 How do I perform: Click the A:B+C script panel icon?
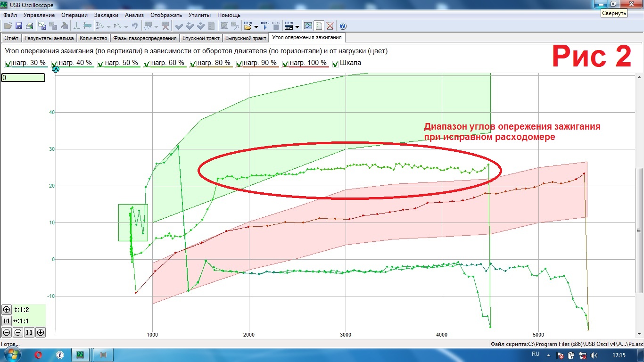click(x=289, y=26)
